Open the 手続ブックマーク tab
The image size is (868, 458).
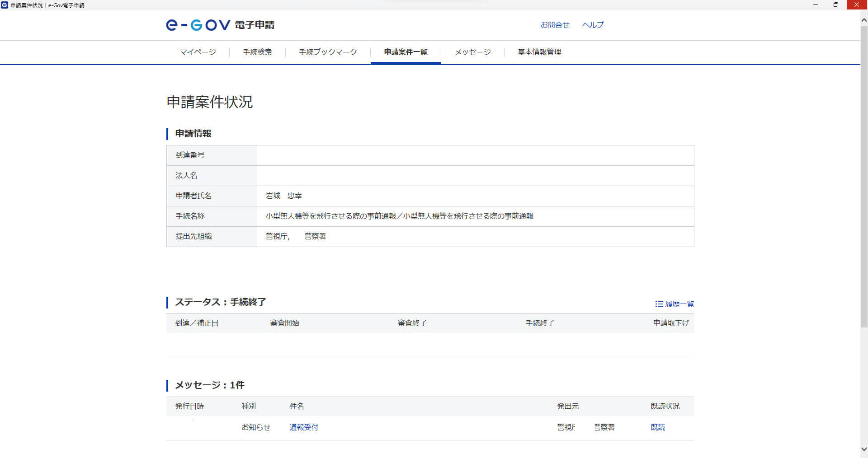coord(328,52)
